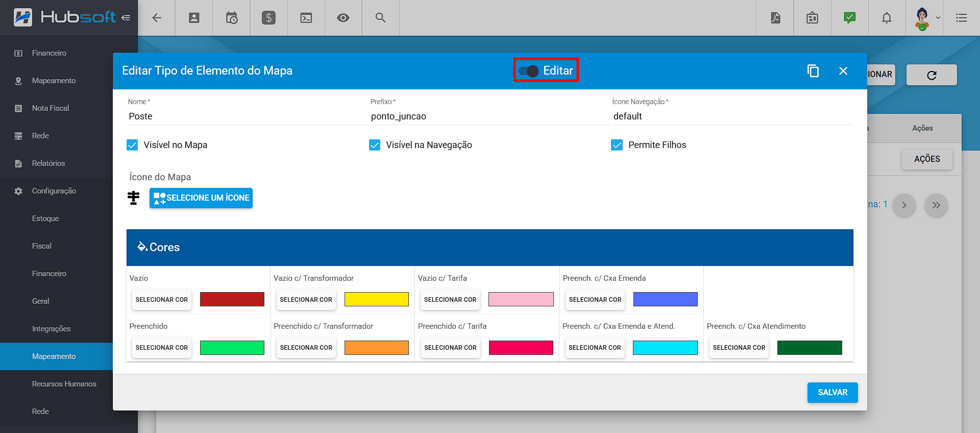Uncheck Visível no Mapa
Screen dimensions: 980x433
coord(132,145)
